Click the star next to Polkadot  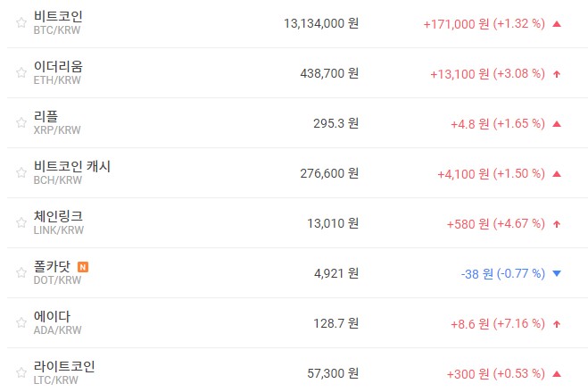pos(21,273)
